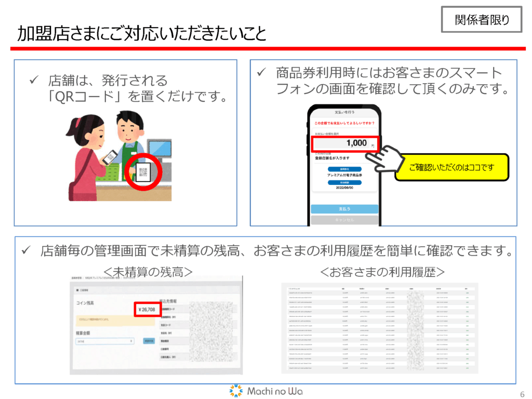Viewport: 532px width, 399px height.
Task: Click the blue 2022/08/00 date label pill
Action: tap(344, 183)
